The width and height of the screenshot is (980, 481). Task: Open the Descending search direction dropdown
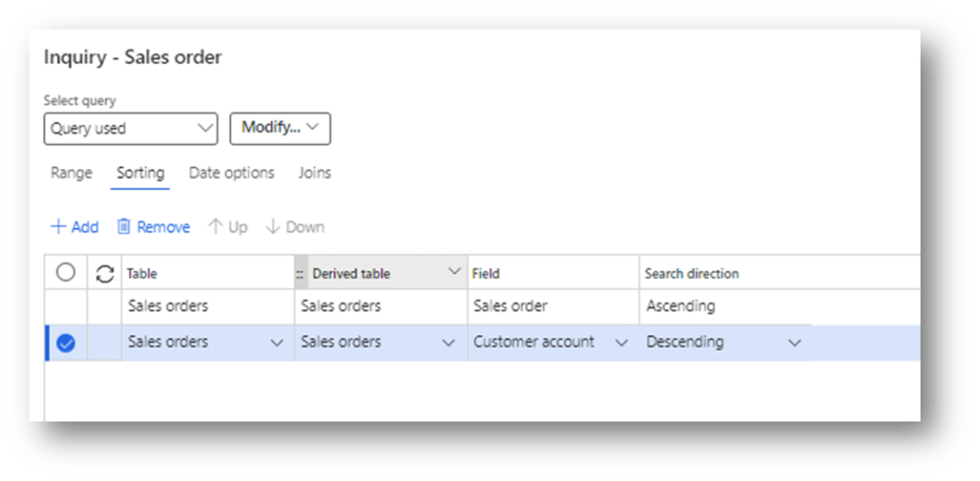tap(793, 342)
